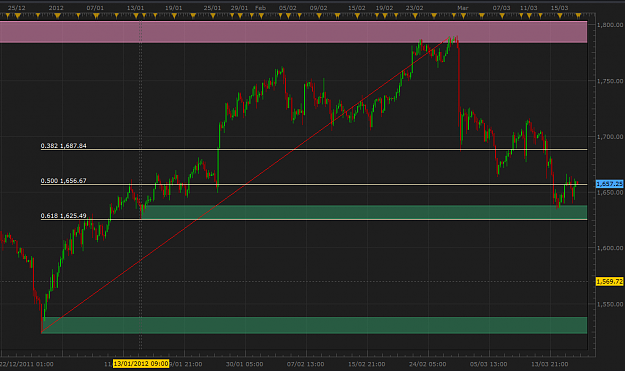The image size is (625, 371).
Task: Click the Feb month label on top axis
Action: (x=260, y=8)
